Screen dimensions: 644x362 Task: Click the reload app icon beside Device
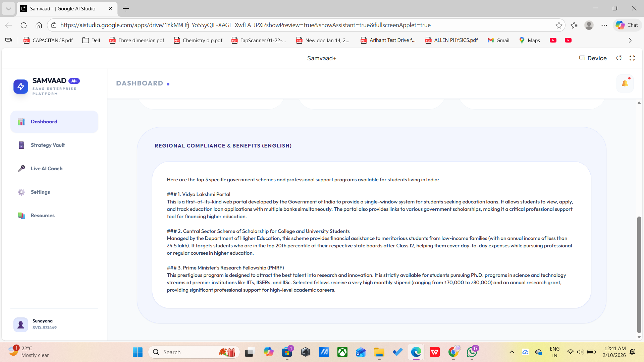619,58
